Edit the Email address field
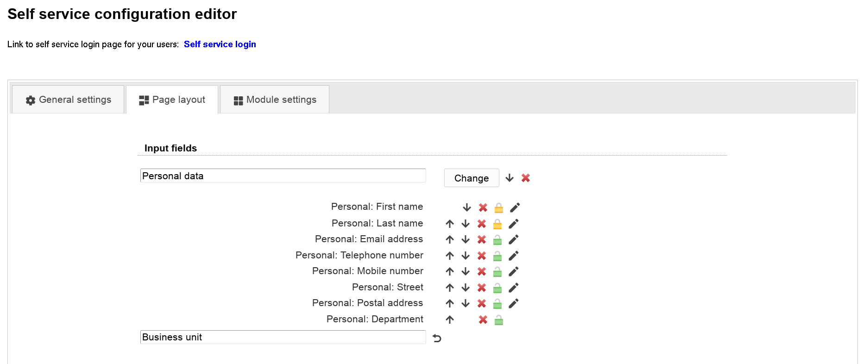The height and width of the screenshot is (364, 868). [514, 239]
